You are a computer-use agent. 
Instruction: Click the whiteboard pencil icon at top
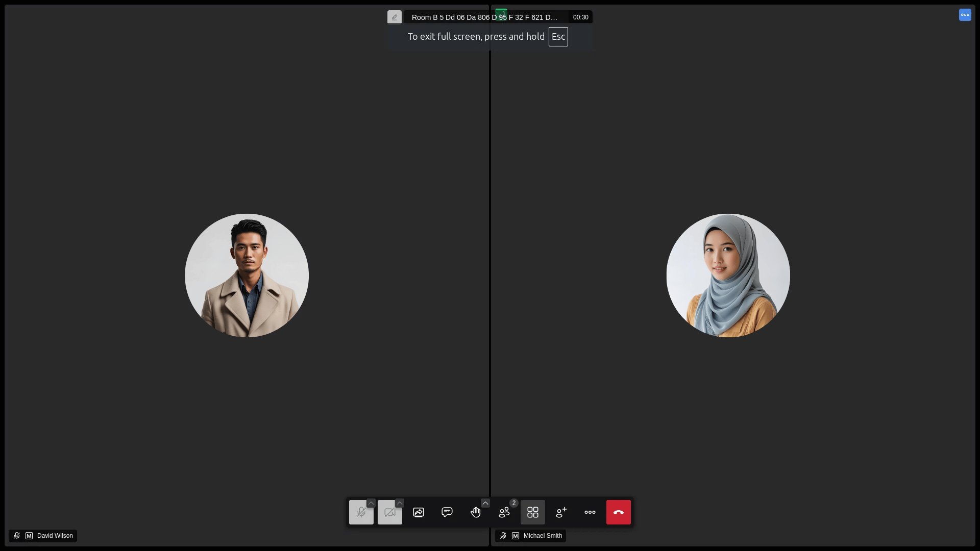point(394,17)
